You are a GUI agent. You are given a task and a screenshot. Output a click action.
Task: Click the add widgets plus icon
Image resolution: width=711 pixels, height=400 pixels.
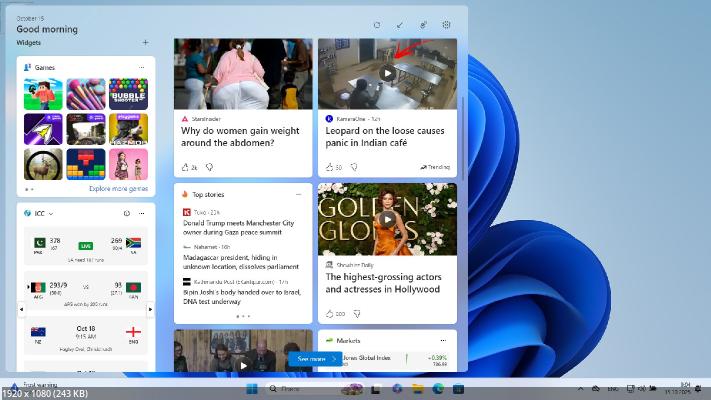coord(145,42)
